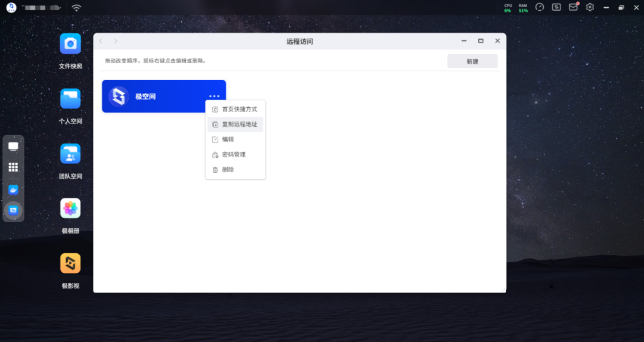Open the task monitor icon
Screen dimensions: 644x342
(x=556, y=7)
